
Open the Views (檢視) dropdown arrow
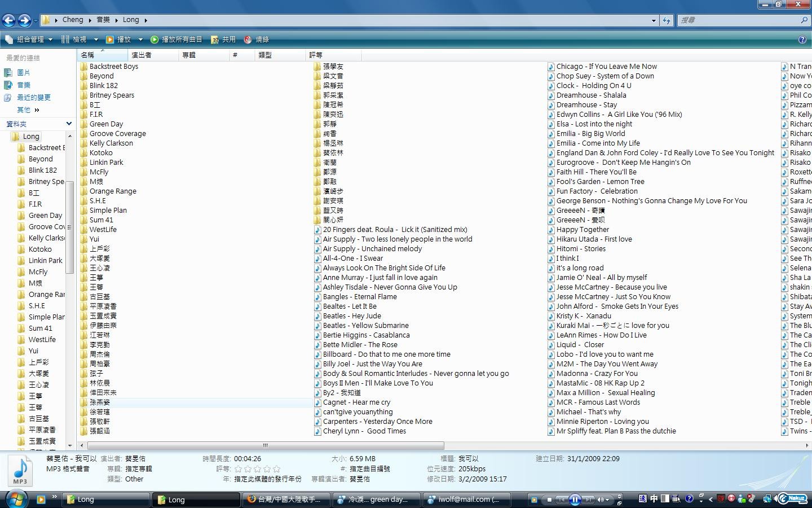click(96, 40)
